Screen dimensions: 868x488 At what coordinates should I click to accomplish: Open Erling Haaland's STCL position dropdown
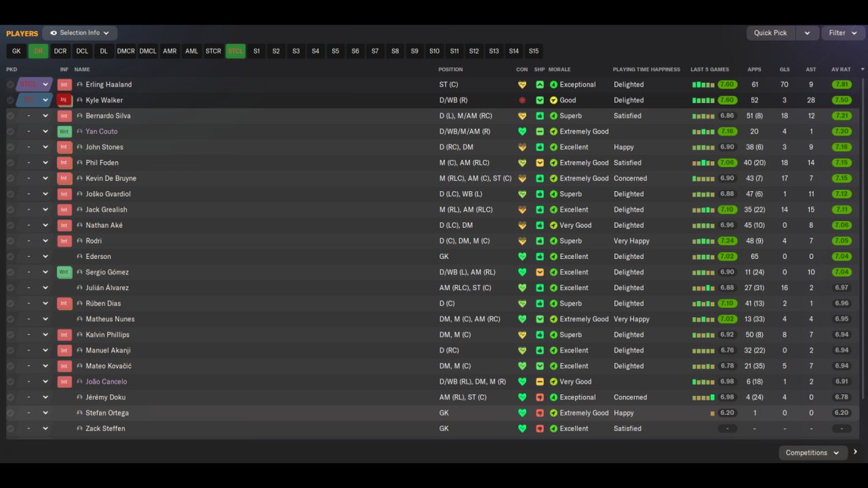(35, 85)
